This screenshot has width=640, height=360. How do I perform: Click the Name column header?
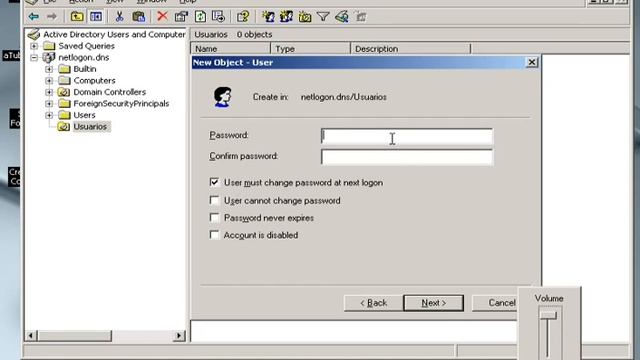click(x=230, y=49)
